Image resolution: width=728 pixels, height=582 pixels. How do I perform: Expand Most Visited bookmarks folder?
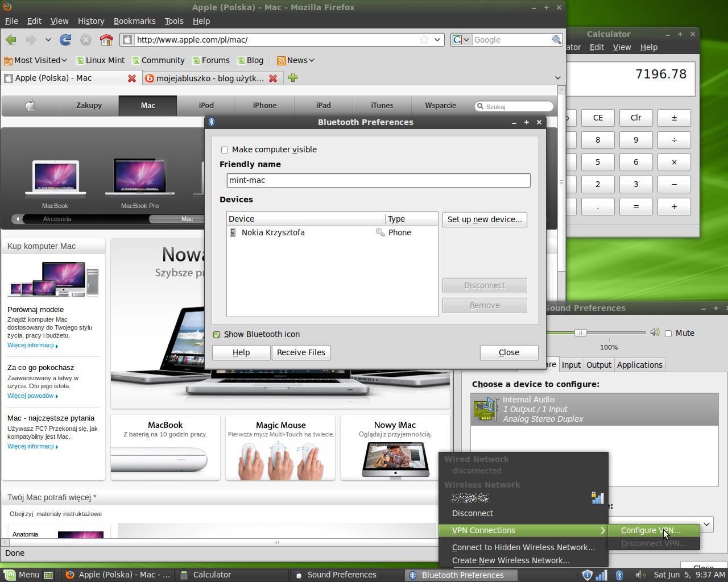coord(35,60)
